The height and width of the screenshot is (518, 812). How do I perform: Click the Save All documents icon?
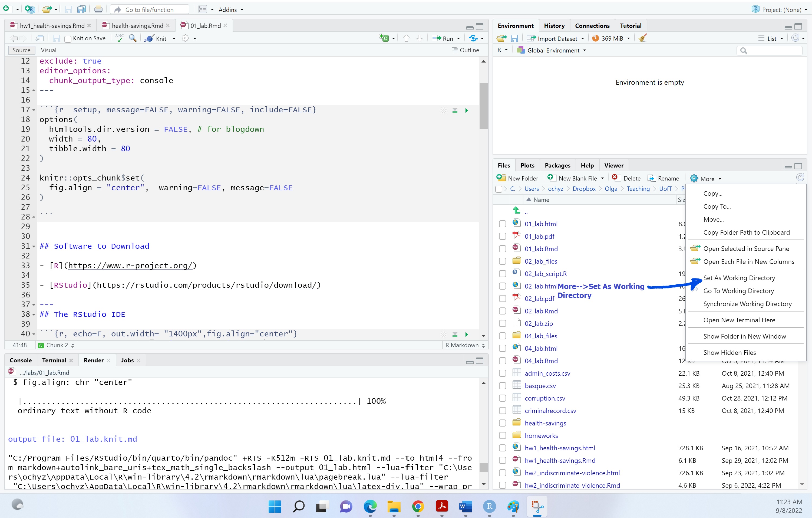(81, 9)
